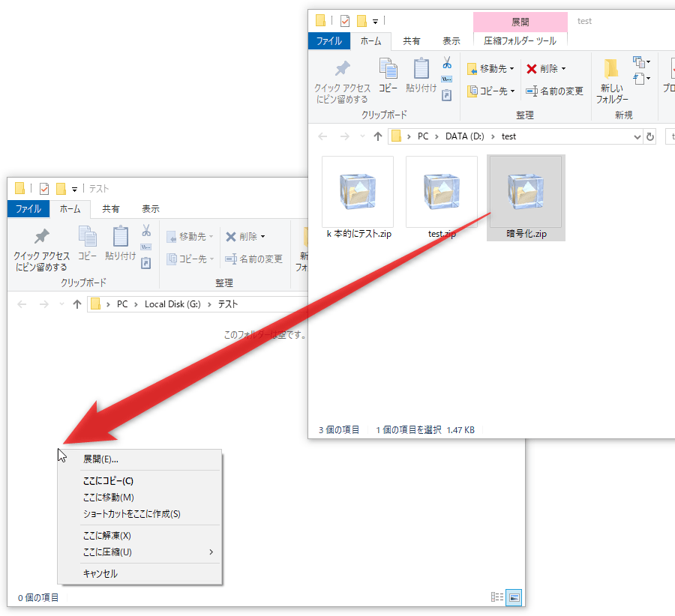Open easy access dropdown in test window

[x=641, y=79]
